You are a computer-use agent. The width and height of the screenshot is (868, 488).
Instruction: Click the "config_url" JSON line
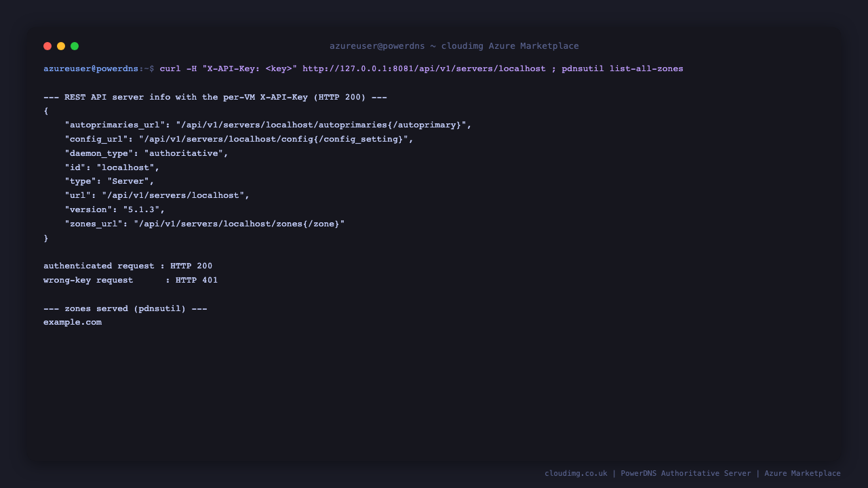point(239,139)
